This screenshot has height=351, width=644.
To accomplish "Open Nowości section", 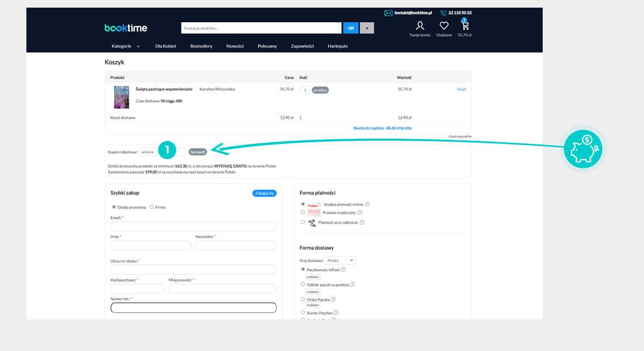I will pyautogui.click(x=235, y=46).
